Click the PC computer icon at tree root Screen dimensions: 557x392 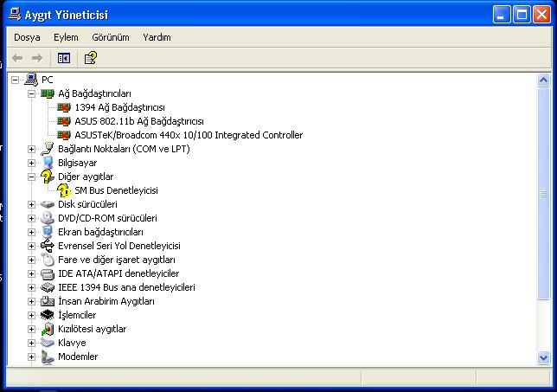(x=31, y=80)
